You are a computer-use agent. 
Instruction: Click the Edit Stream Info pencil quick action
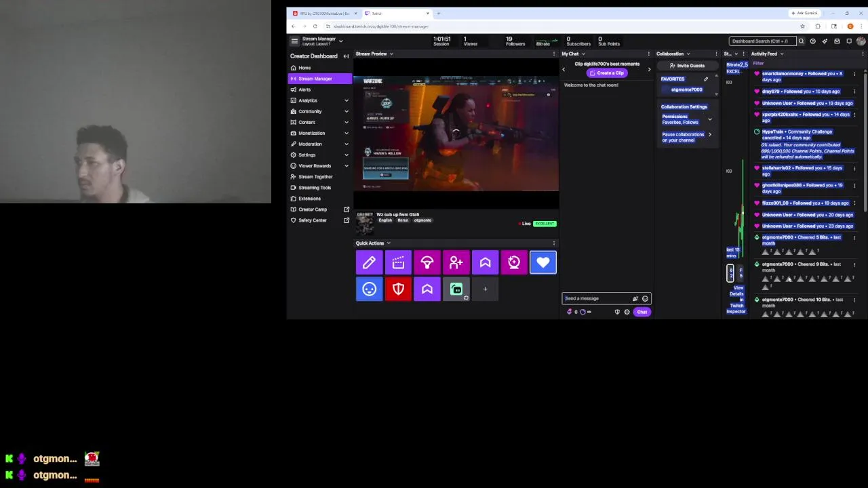click(369, 262)
